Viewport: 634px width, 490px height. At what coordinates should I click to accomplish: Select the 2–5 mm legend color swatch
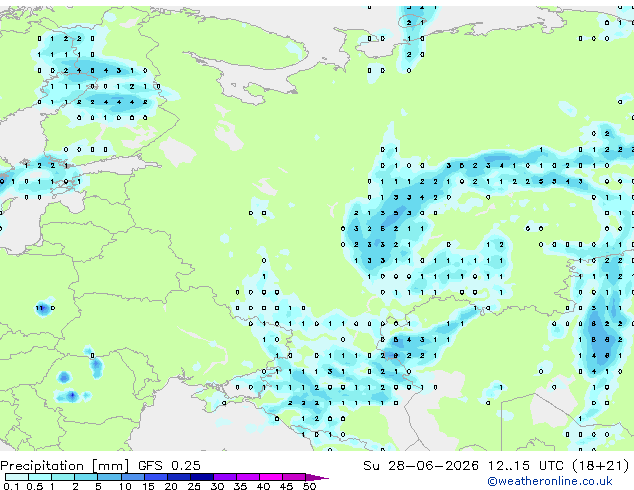[86, 477]
